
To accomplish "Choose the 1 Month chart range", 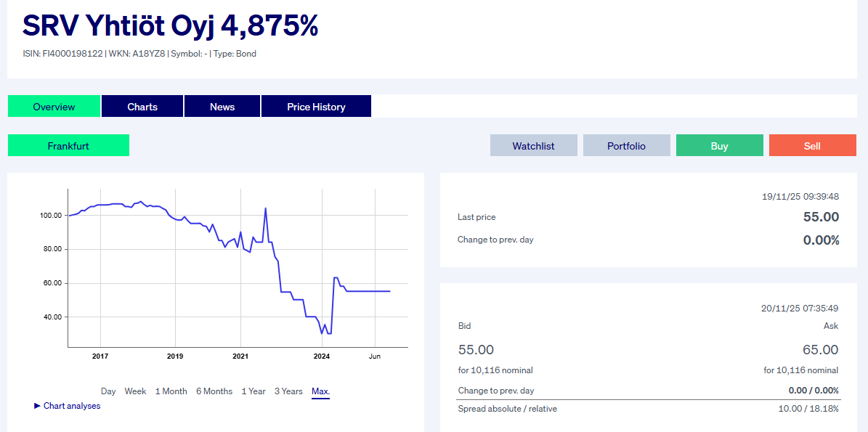I will pyautogui.click(x=171, y=391).
